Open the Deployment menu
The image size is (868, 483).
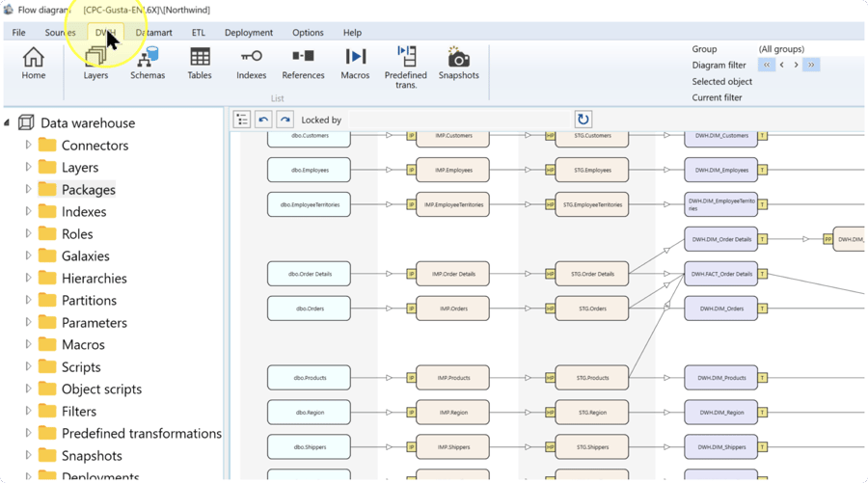point(249,32)
